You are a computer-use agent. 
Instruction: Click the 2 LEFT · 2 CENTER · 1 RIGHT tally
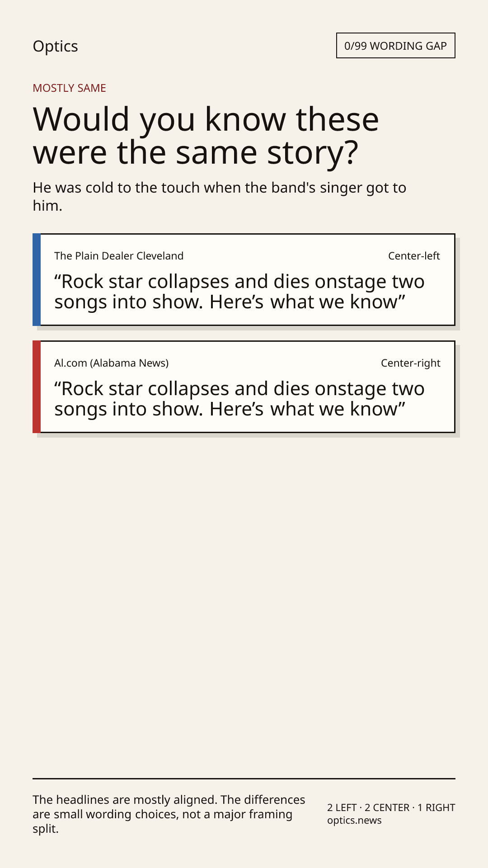(391, 807)
